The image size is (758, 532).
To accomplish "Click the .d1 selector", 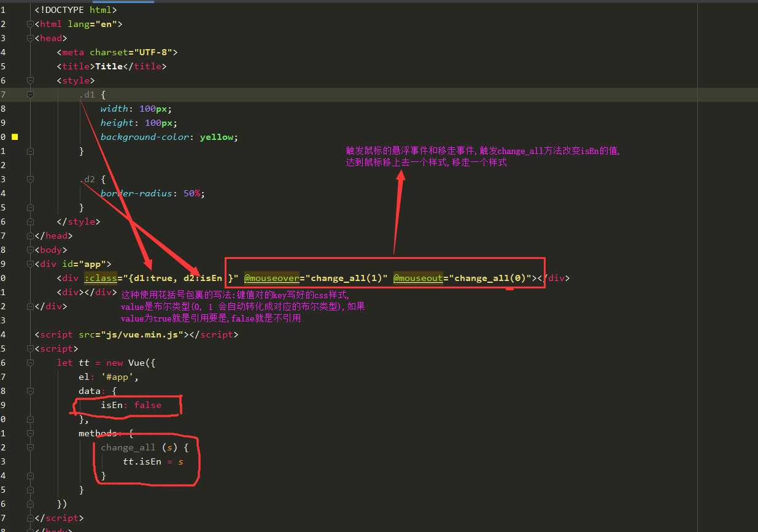I will coord(87,94).
